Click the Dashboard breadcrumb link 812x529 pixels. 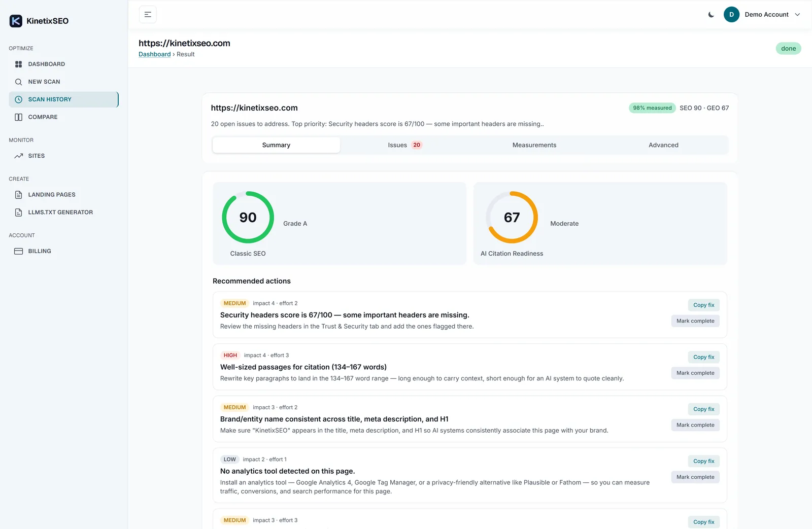[x=155, y=54]
